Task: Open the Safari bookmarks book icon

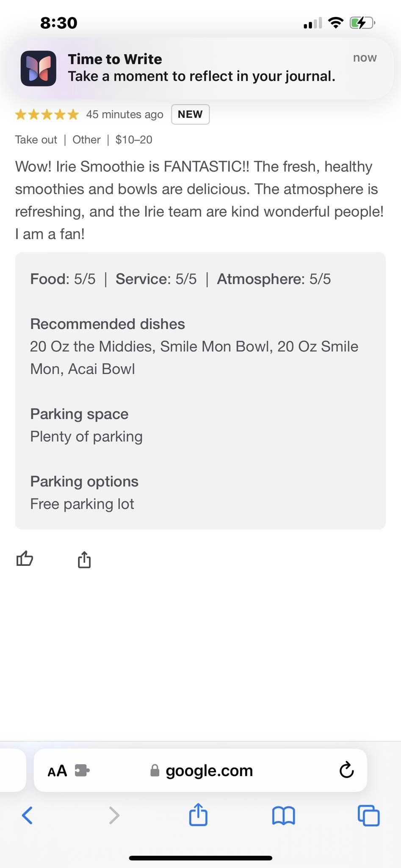Action: [284, 815]
